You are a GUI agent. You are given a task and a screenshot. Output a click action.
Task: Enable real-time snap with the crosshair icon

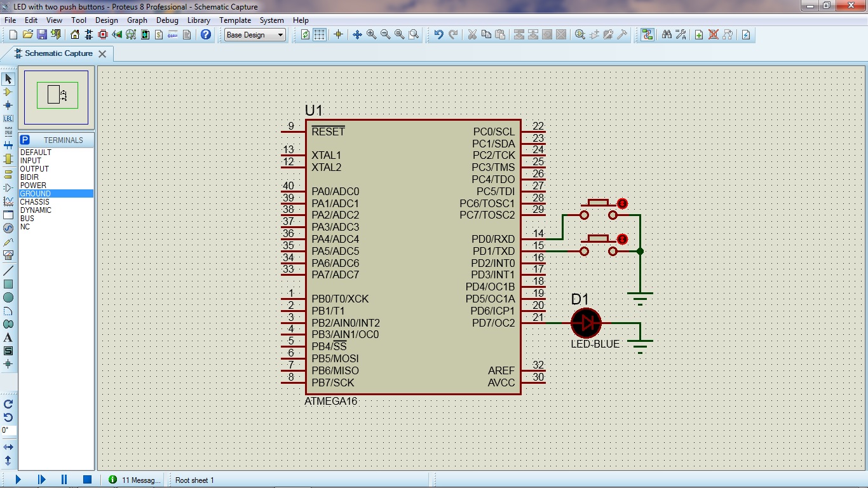338,34
